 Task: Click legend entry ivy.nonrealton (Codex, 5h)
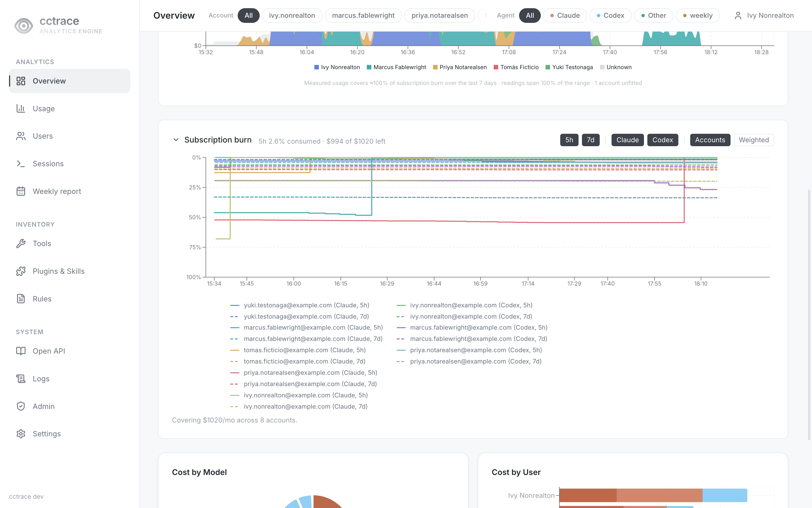(x=464, y=305)
